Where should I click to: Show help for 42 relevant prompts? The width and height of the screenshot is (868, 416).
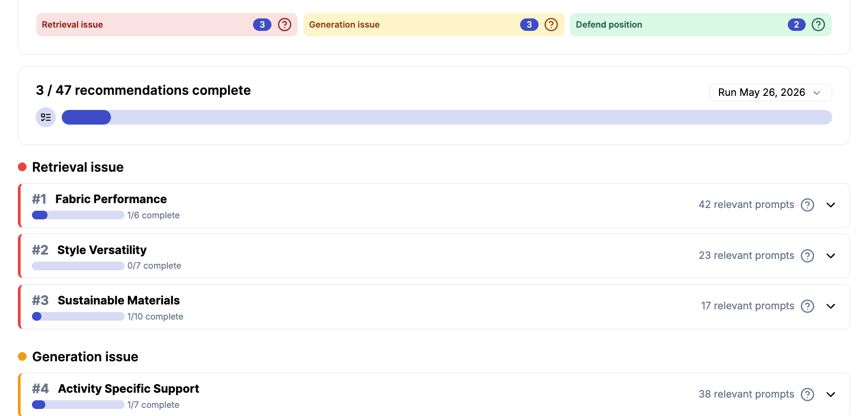(x=807, y=205)
